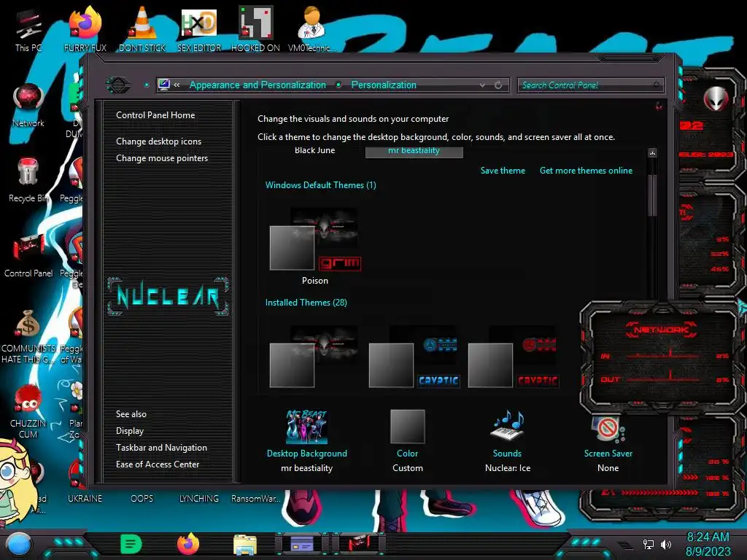Open Ease of Access Center link
Viewport: 747px width, 560px height.
(x=158, y=464)
